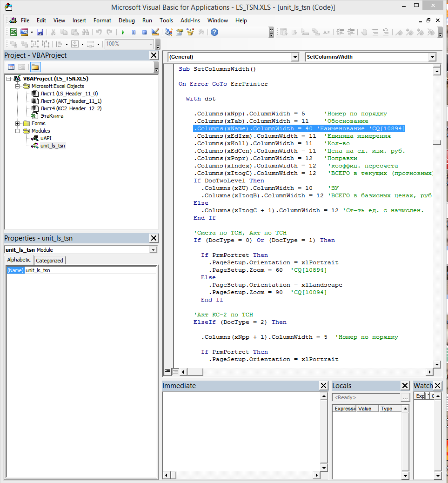The image size is (448, 483).
Task: Open the 100% zoom dropdown
Action: click(x=151, y=44)
